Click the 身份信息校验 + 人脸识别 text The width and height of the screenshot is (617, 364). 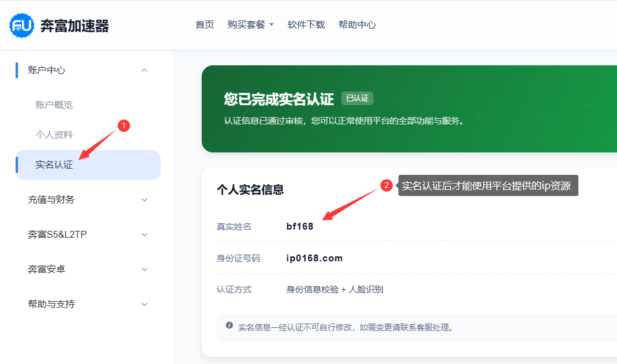[334, 290]
